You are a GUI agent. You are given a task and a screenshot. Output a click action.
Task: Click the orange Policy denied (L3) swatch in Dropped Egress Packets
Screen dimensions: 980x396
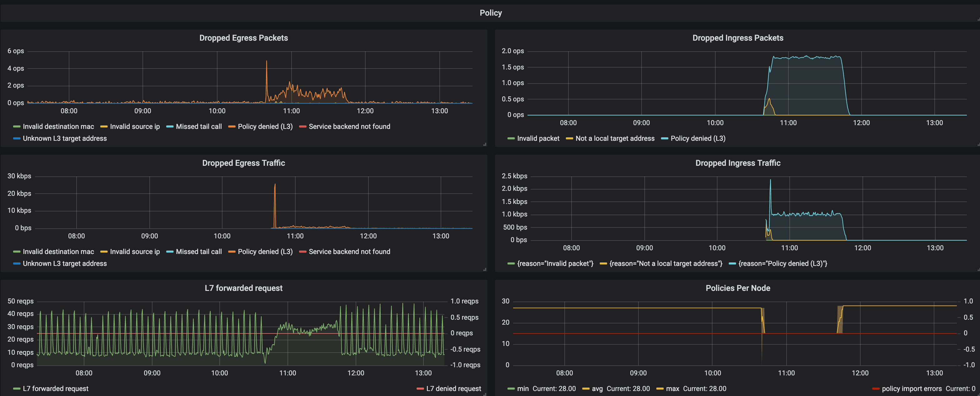coord(232,127)
